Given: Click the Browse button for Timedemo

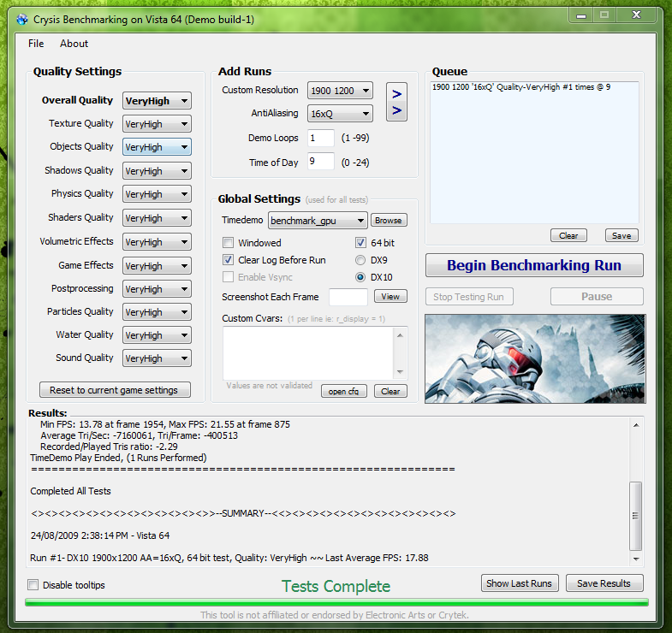Looking at the screenshot, I should point(389,220).
